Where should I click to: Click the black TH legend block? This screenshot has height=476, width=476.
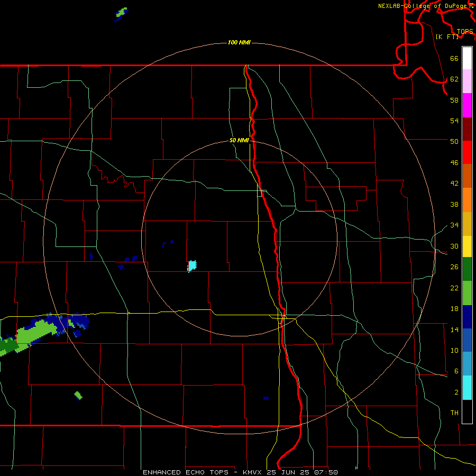point(467,411)
